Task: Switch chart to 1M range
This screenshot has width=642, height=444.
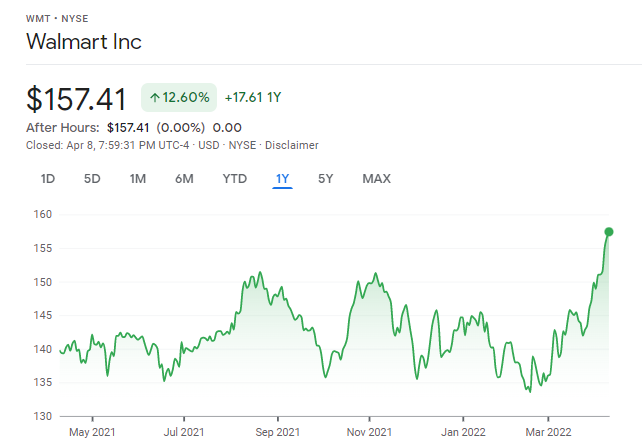Action: click(x=138, y=179)
